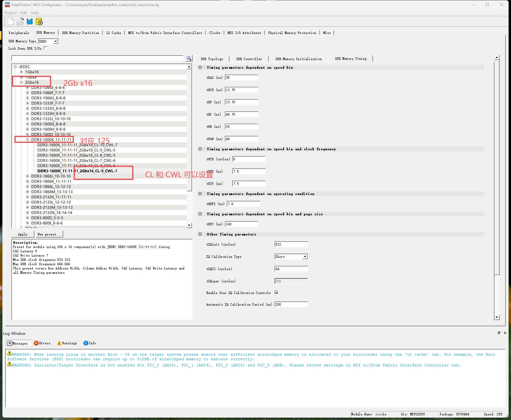Click the New project toolbar icon

click(x=11, y=21)
